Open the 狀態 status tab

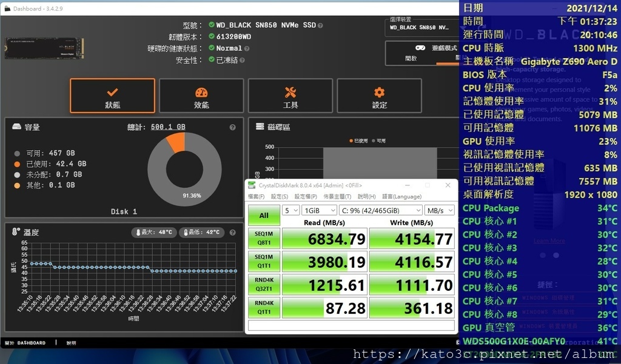pos(112,96)
